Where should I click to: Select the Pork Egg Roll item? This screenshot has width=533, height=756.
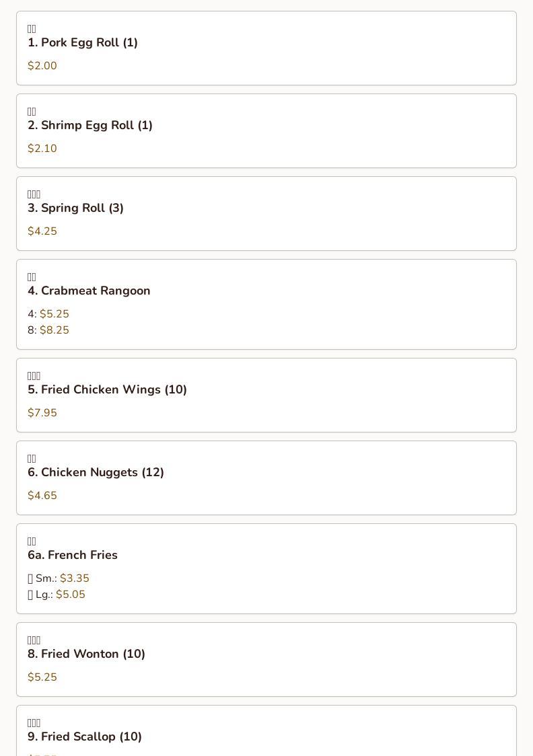coord(266,48)
